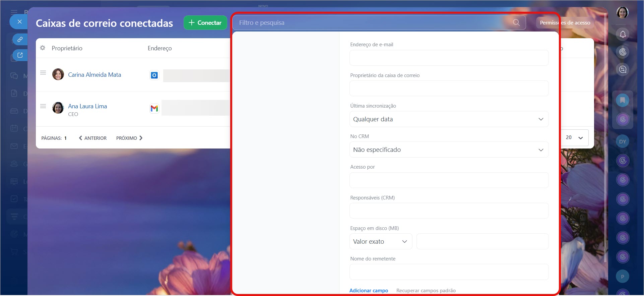Click the search magnifier icon
This screenshot has width=644, height=296.
click(516, 22)
